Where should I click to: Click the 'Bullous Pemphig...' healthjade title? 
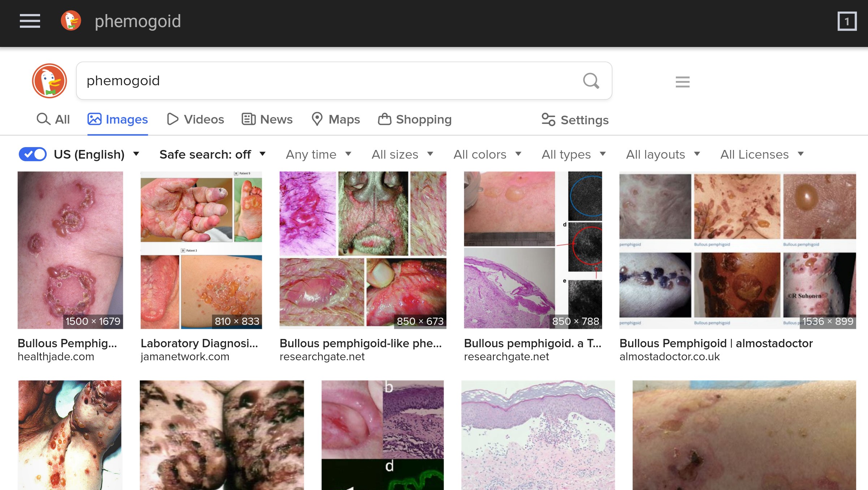click(68, 343)
